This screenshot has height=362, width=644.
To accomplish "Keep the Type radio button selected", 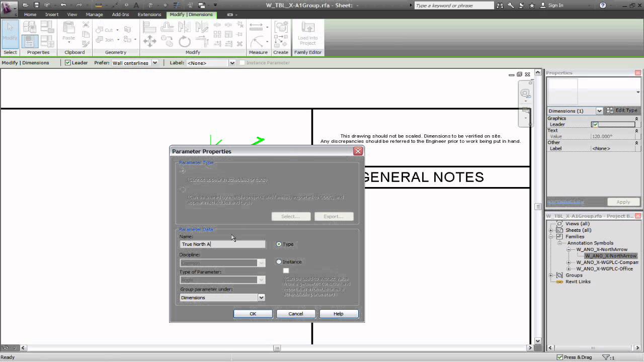I will click(279, 244).
